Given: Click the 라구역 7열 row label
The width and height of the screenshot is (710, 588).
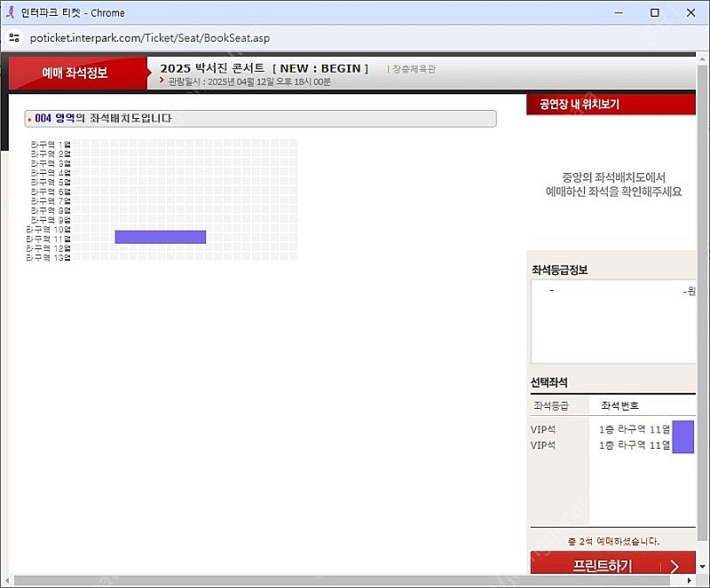Looking at the screenshot, I should point(51,201).
